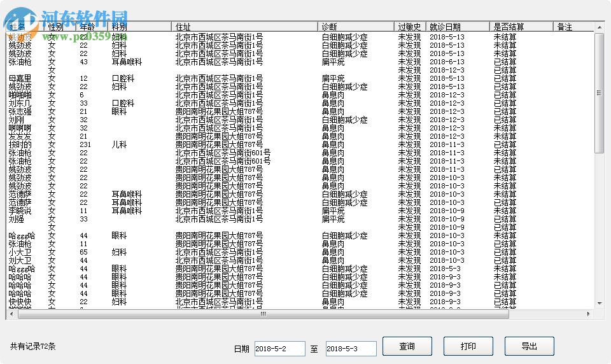
Task: Click 口腔科 in the 刘东几 row
Action: click(x=123, y=103)
